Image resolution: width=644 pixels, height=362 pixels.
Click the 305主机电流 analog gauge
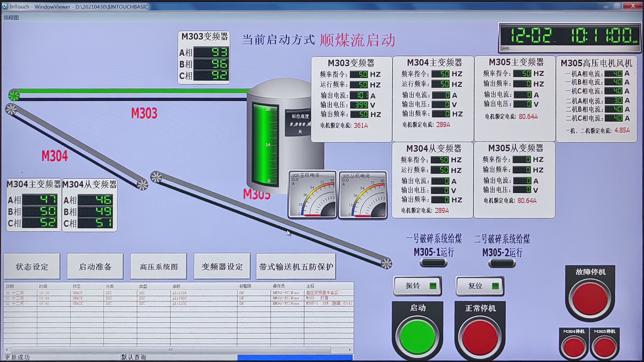312,194
